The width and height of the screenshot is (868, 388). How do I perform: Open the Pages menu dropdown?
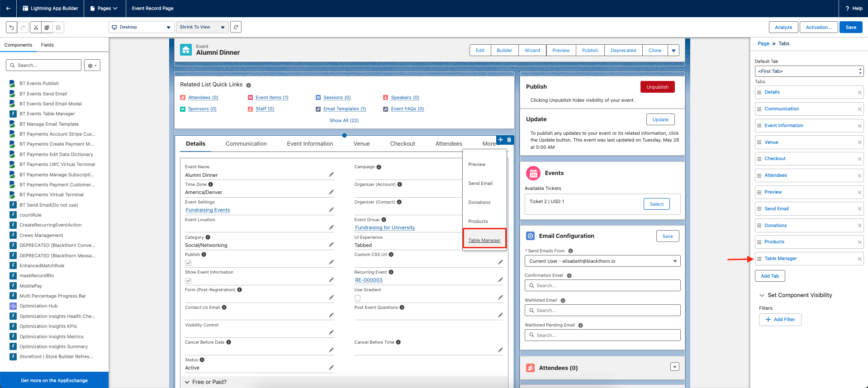[104, 8]
